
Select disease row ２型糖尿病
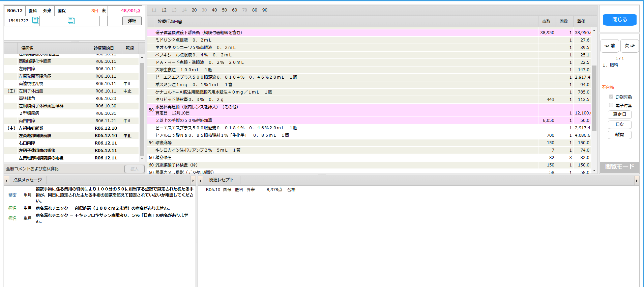71,113
